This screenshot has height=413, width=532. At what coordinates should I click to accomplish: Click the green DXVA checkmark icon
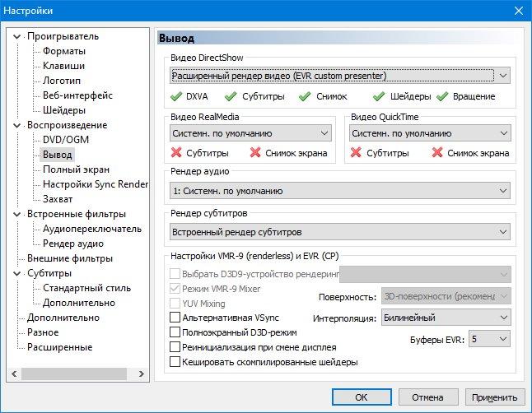click(x=176, y=96)
